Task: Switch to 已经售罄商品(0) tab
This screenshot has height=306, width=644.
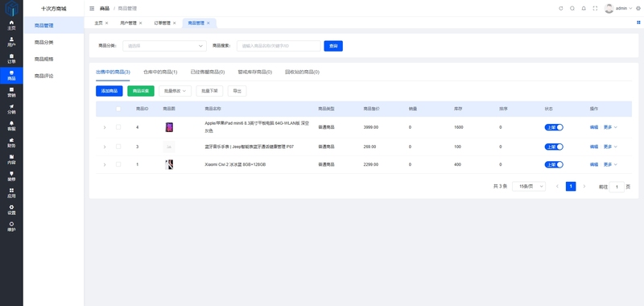Action: click(208, 72)
